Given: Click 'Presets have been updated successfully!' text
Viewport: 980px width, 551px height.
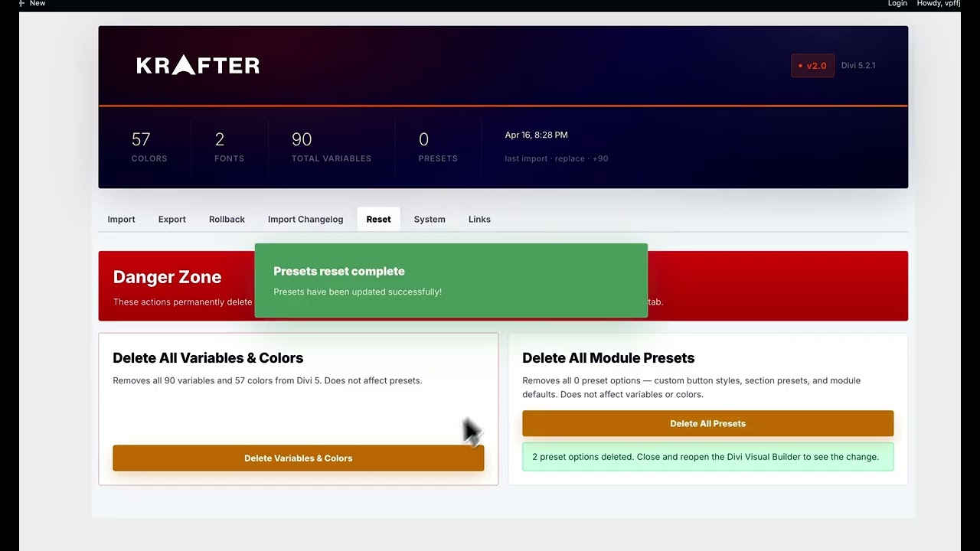Looking at the screenshot, I should [x=358, y=292].
